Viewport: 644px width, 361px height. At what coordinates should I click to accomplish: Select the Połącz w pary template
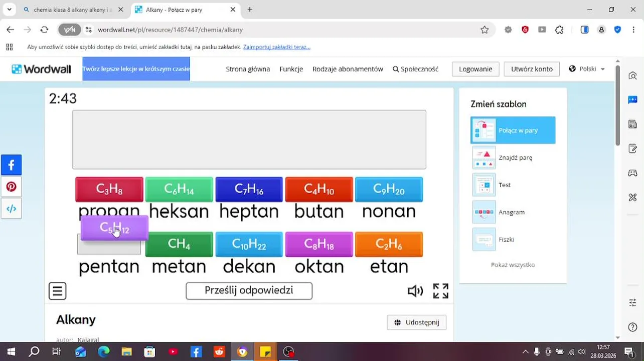(x=513, y=130)
